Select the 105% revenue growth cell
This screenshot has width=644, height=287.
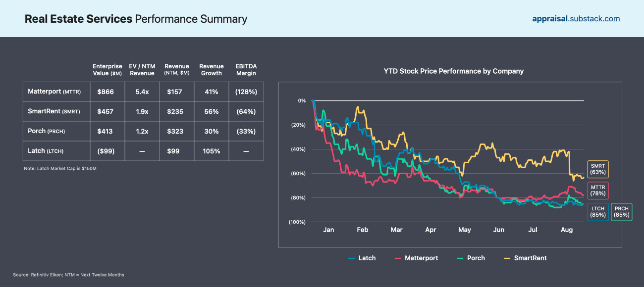[212, 151]
